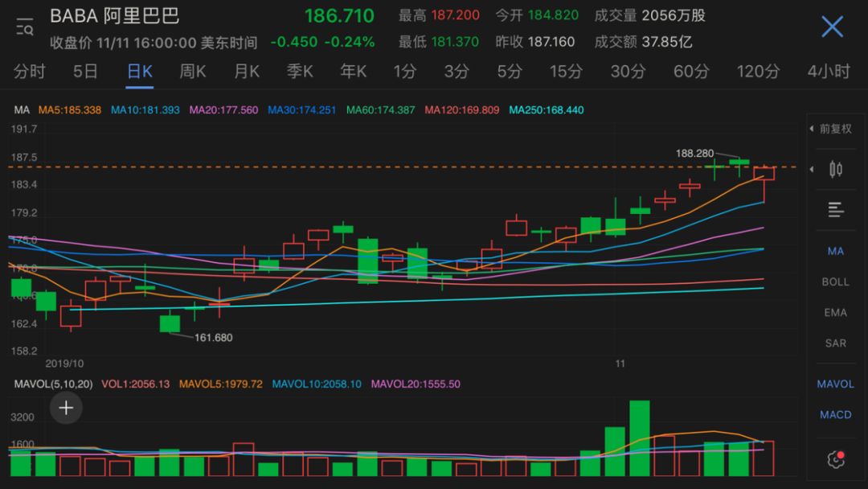This screenshot has width=868, height=489.
Task: Select the 60分 interval tab
Action: (x=691, y=72)
